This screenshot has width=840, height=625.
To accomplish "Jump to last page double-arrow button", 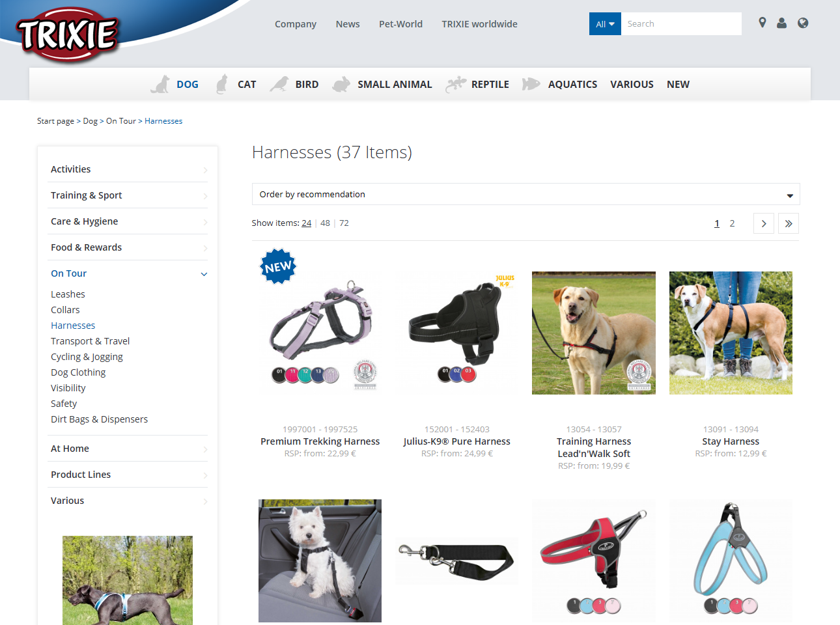I will (789, 223).
